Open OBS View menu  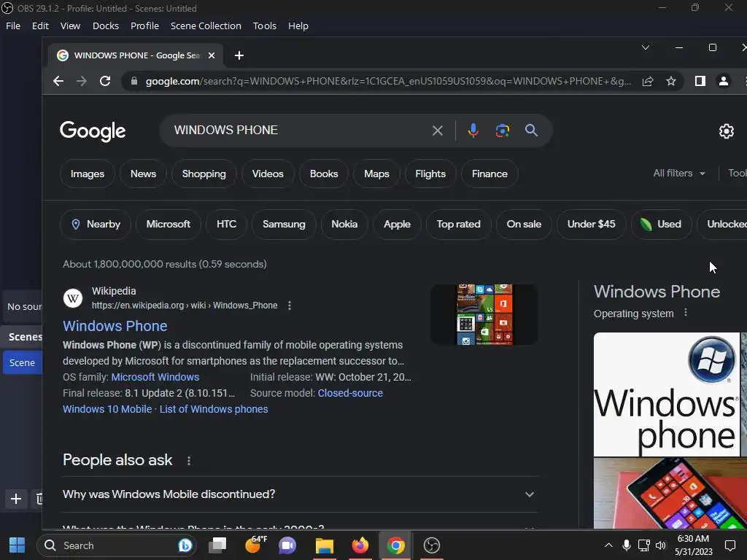(x=70, y=26)
